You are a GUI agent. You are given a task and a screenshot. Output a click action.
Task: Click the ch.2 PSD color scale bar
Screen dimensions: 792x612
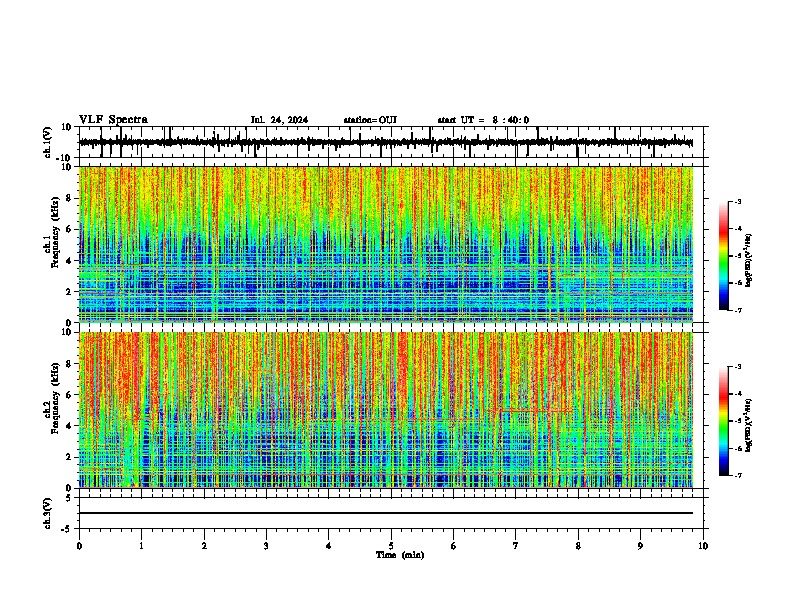pos(723,421)
